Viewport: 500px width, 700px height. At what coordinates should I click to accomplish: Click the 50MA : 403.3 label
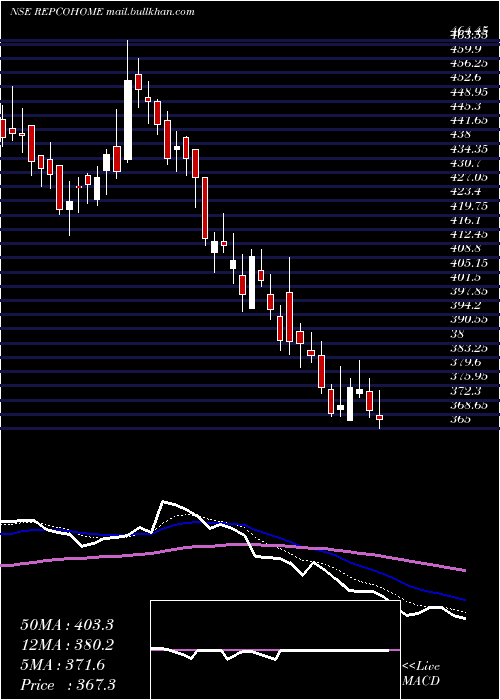pyautogui.click(x=67, y=625)
